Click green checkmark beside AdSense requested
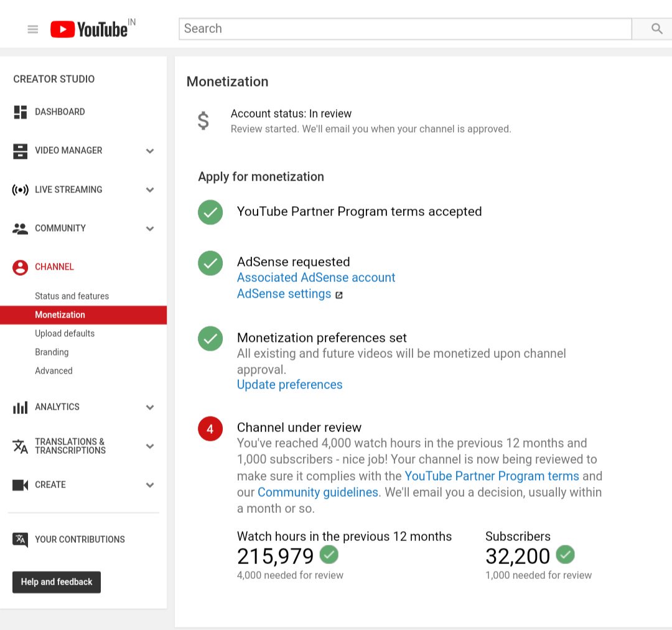672x630 pixels. click(210, 263)
